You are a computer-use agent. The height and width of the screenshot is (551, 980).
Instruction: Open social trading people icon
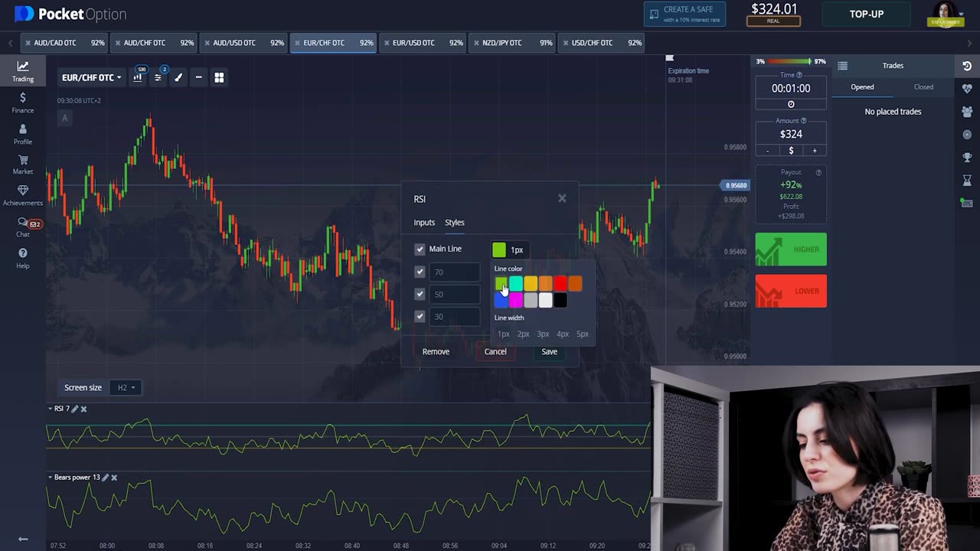[x=967, y=112]
